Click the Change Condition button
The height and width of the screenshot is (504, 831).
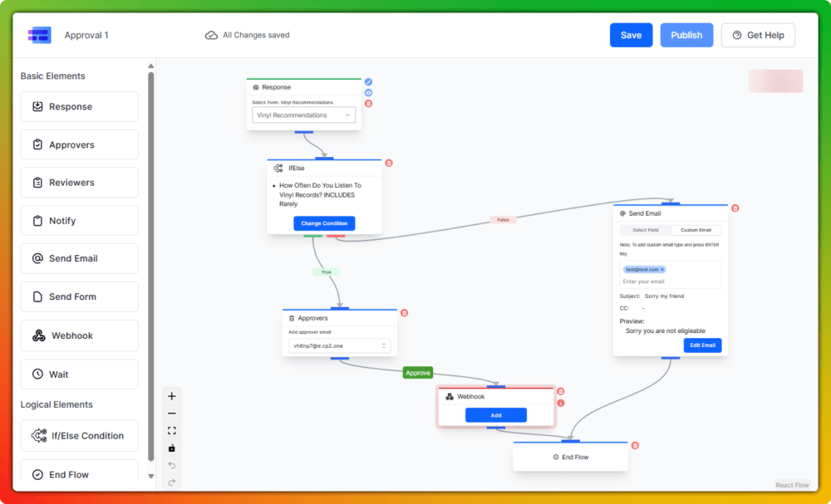coord(324,223)
